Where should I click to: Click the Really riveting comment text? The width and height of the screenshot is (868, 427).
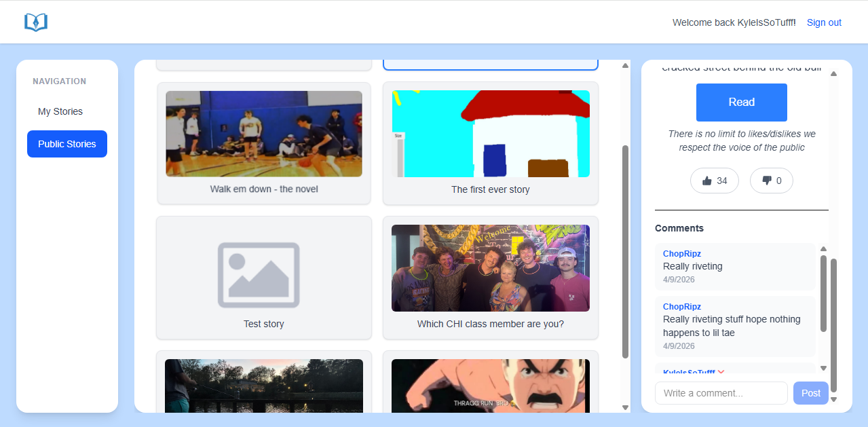693,266
